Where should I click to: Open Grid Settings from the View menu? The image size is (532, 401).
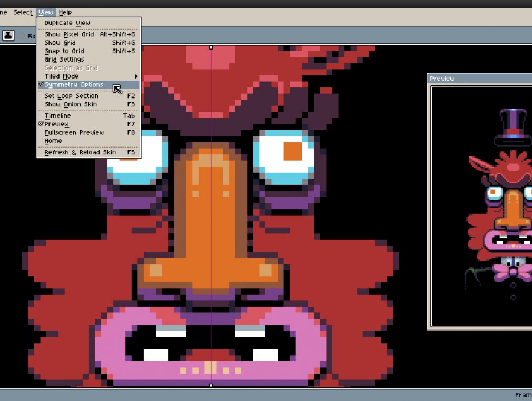(88, 60)
